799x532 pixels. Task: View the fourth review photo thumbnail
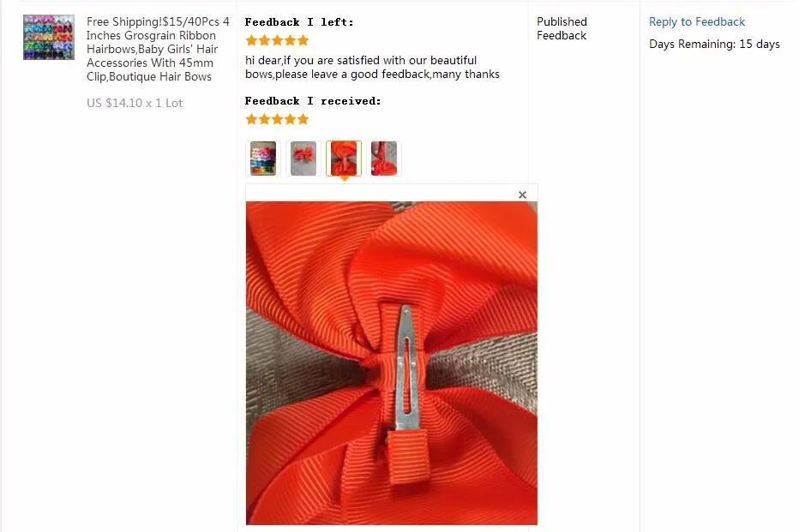tap(384, 158)
